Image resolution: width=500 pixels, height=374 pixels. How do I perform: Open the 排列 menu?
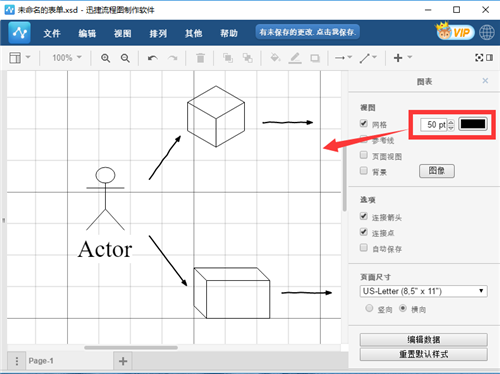click(x=158, y=33)
